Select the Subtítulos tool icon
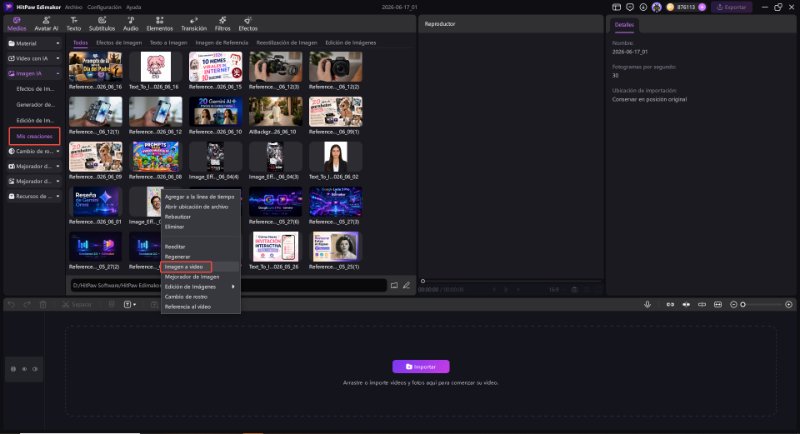This screenshot has height=434, width=800. [102, 23]
